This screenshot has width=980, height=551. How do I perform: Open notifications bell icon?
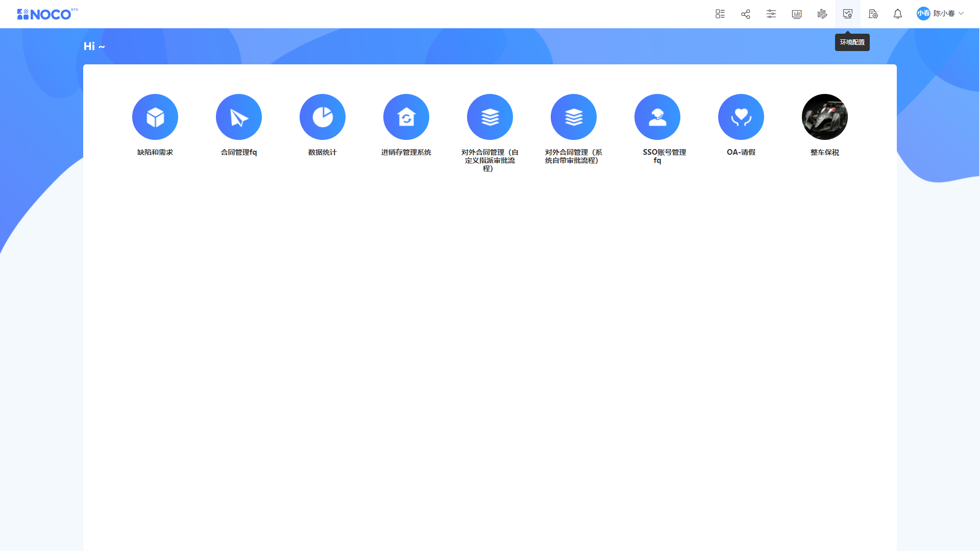[898, 14]
